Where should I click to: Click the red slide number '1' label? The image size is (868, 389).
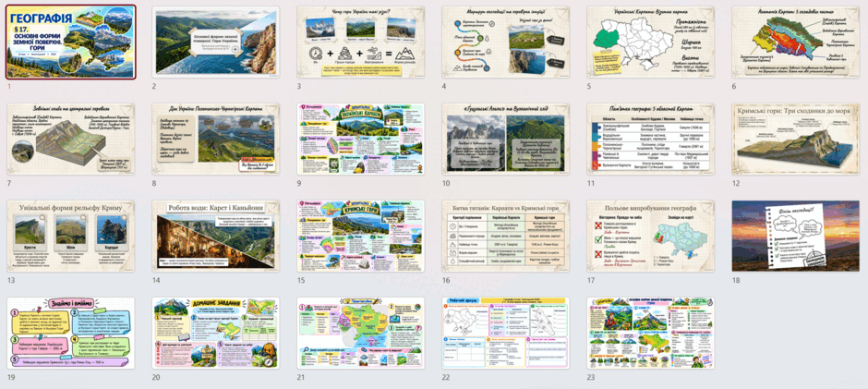[x=9, y=87]
